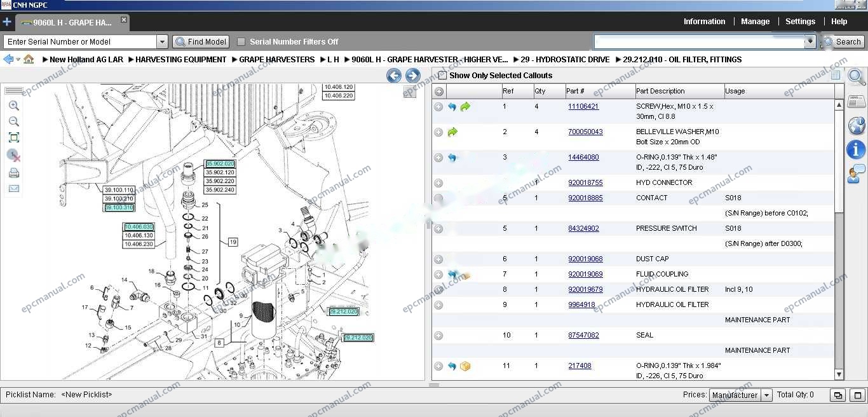Expand the GRAPE HARVESTERS breadcrumb level
This screenshot has width=868, height=417.
point(234,60)
